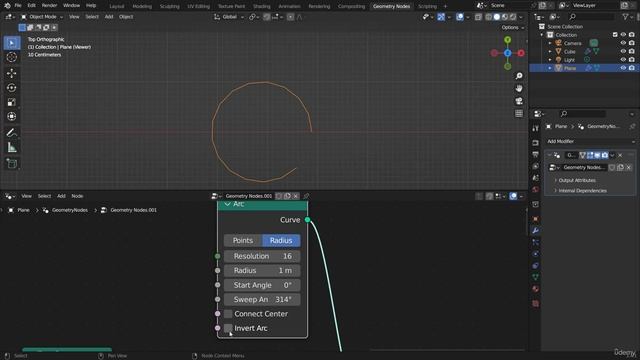Select the Cursor tool in the viewport toolbar
Image resolution: width=640 pixels, height=360 pixels.
(x=11, y=57)
